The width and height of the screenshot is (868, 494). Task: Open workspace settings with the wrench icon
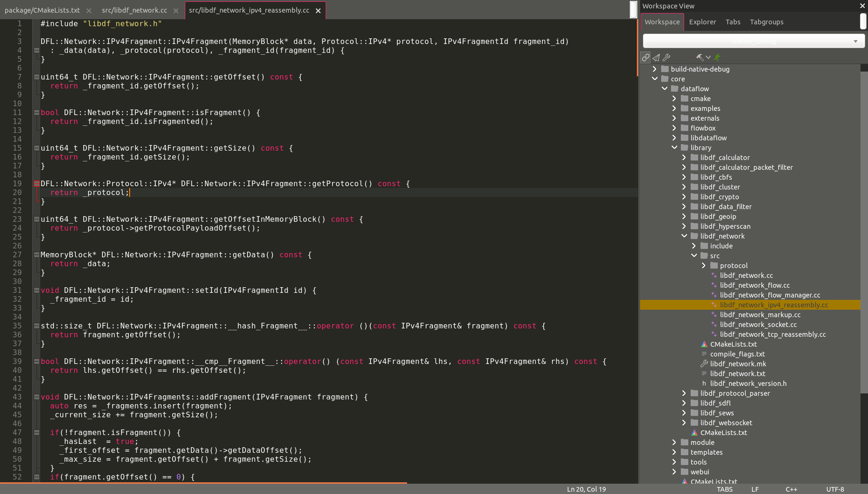[666, 57]
